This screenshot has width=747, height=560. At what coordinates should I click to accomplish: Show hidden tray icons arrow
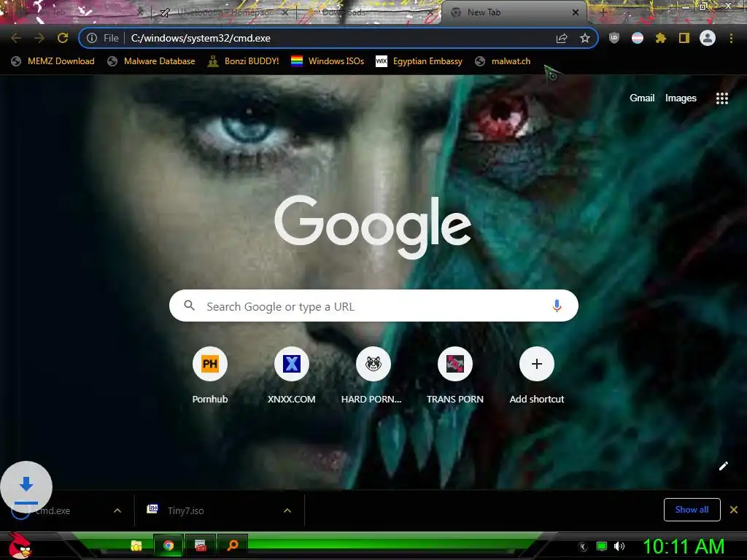[583, 547]
